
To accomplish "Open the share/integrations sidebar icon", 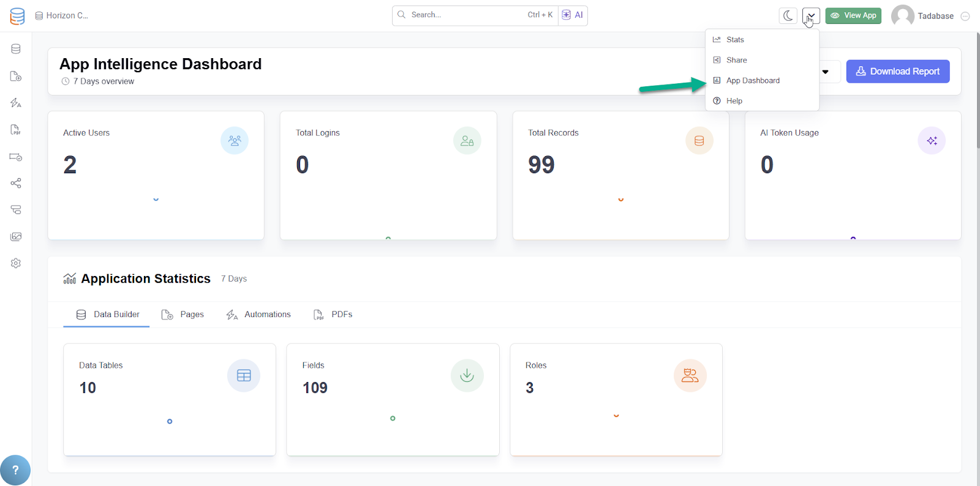I will click(x=16, y=183).
